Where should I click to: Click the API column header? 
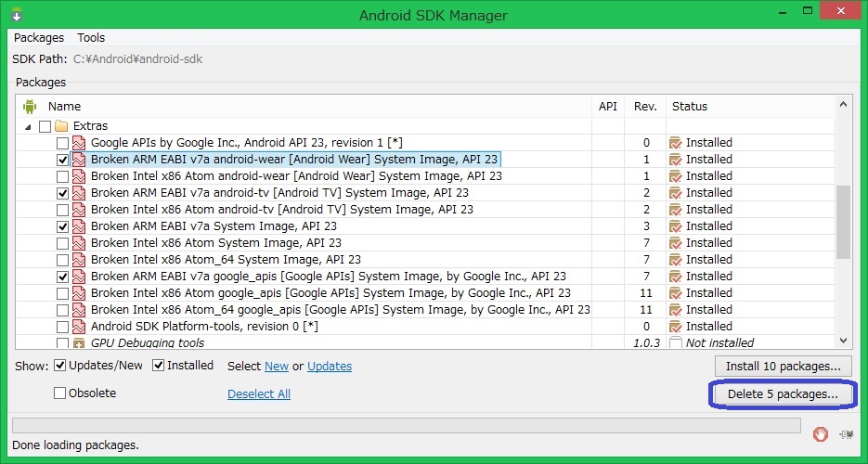tap(607, 106)
